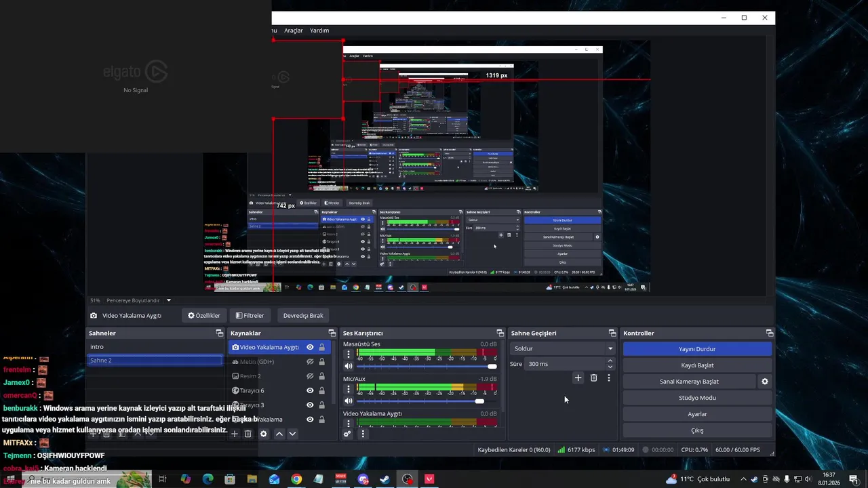The width and height of the screenshot is (868, 488).
Task: Add a new source with plus icon
Action: pos(235,434)
